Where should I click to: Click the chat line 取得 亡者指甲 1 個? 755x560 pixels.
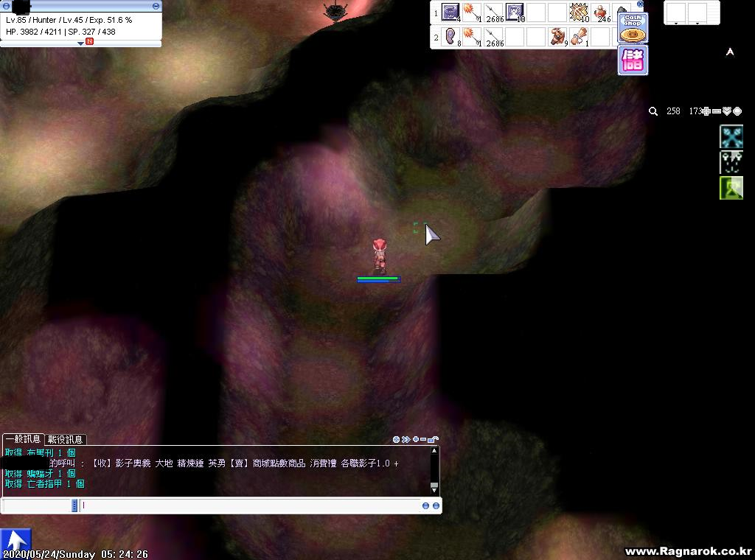pyautogui.click(x=45, y=484)
